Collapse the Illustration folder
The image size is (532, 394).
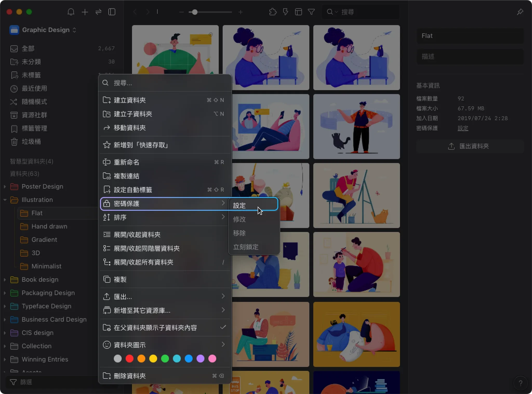(x=5, y=200)
